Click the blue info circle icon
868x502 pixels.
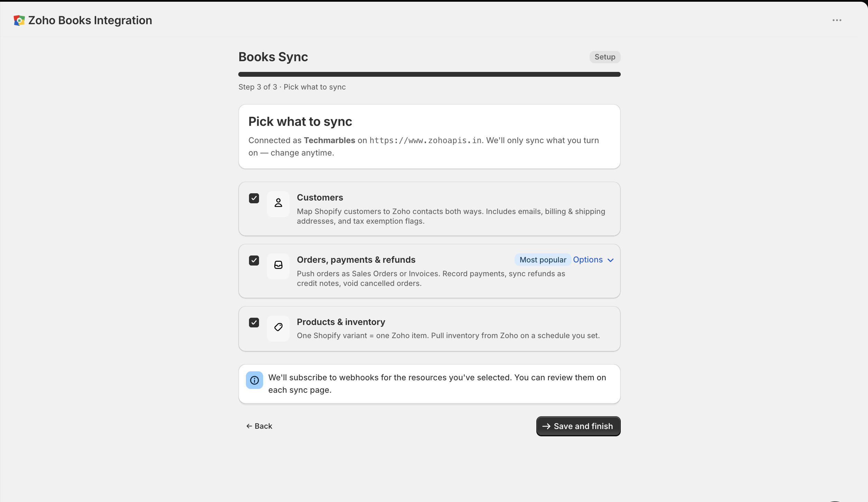255,380
